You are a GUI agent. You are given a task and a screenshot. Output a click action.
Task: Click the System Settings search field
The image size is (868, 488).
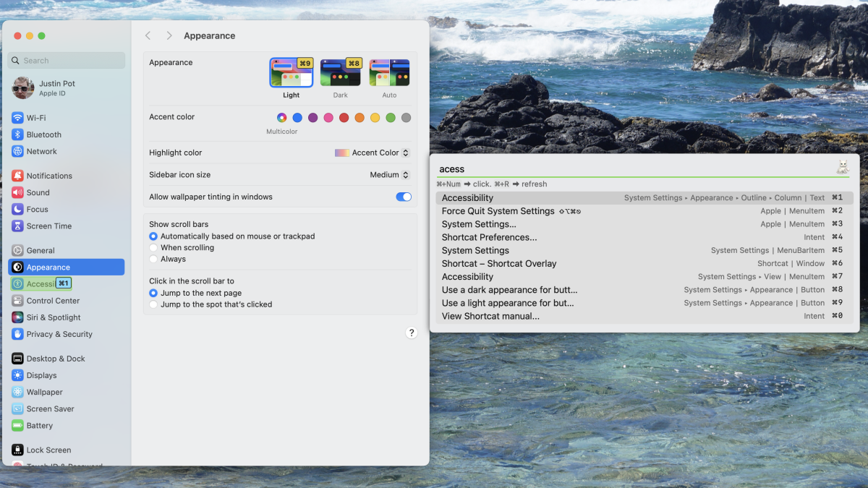click(67, 61)
